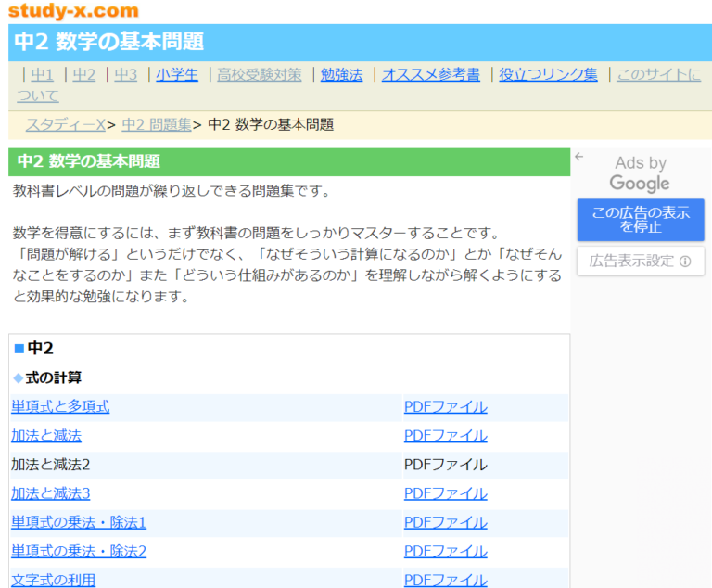This screenshot has height=588, width=712.
Task: Click the ad back arrow icon
Action: click(x=578, y=157)
